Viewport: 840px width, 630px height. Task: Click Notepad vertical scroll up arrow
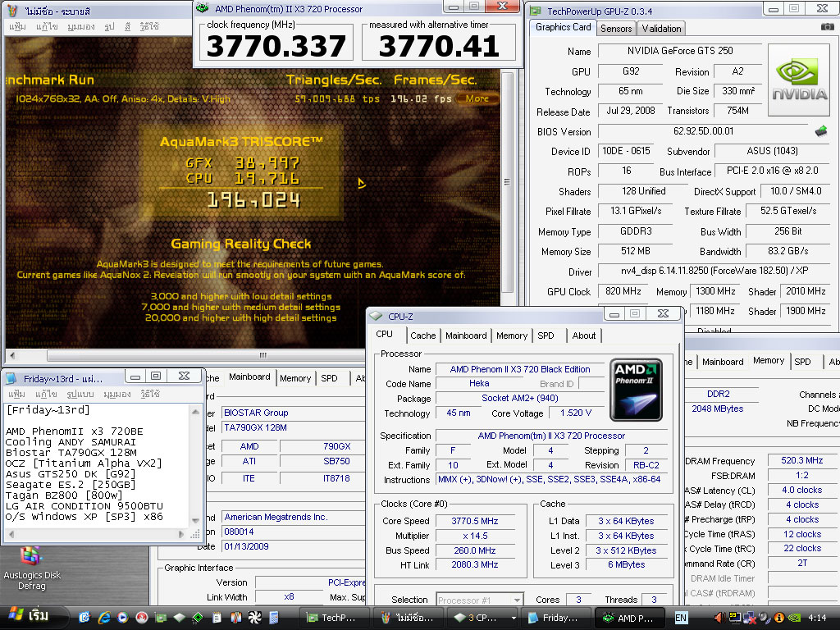195,412
